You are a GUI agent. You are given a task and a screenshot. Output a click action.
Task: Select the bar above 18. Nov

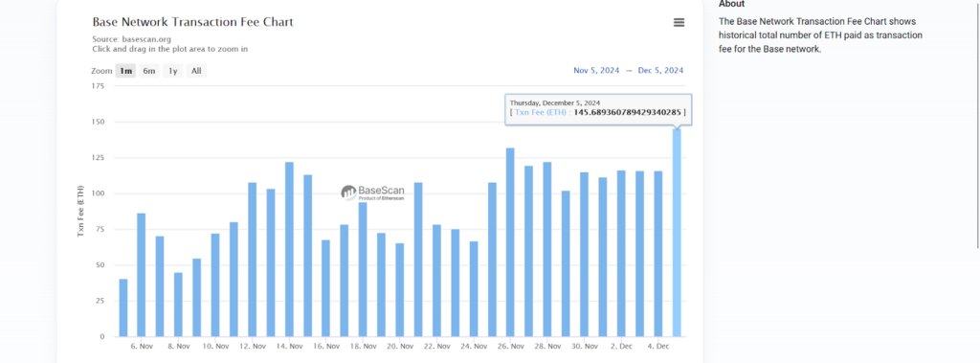click(x=363, y=269)
